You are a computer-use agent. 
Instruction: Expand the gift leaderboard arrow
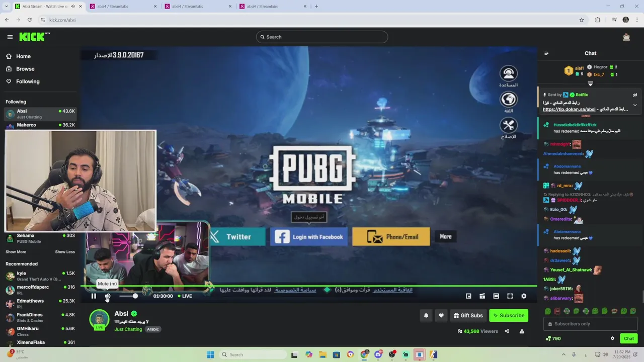591,83
